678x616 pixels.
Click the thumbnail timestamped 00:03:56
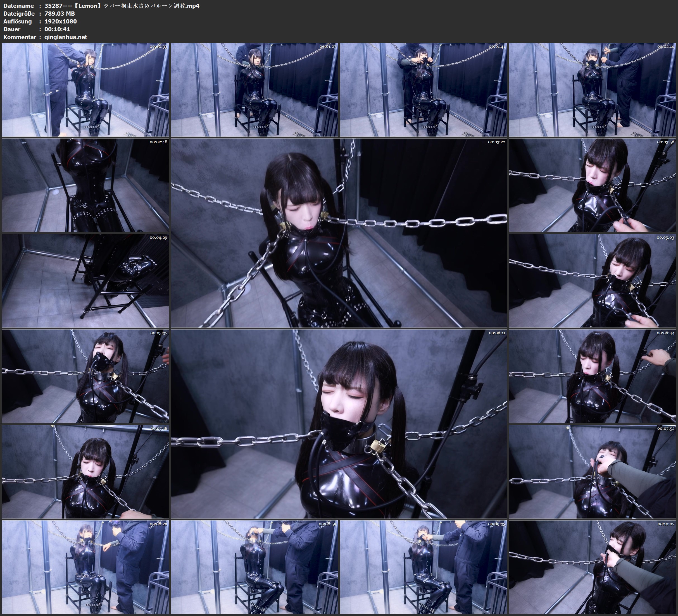(592, 185)
